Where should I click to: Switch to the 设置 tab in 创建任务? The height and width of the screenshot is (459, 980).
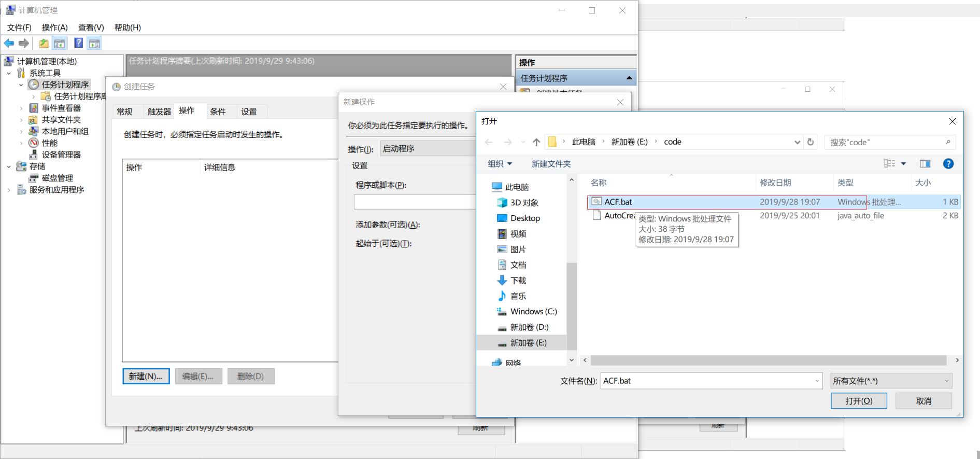249,112
